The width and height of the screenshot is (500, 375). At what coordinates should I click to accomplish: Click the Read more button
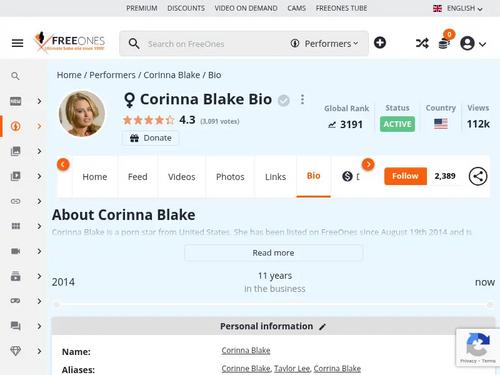click(x=273, y=253)
